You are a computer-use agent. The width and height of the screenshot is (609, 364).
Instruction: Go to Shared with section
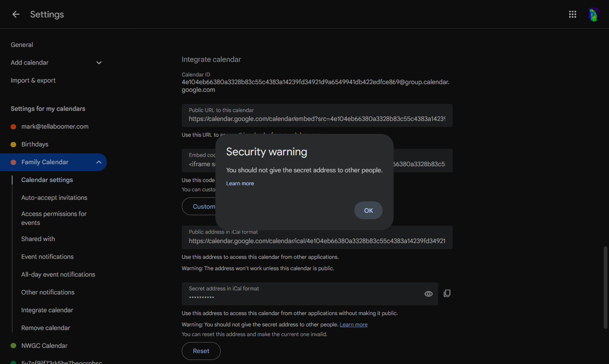pyautogui.click(x=38, y=239)
